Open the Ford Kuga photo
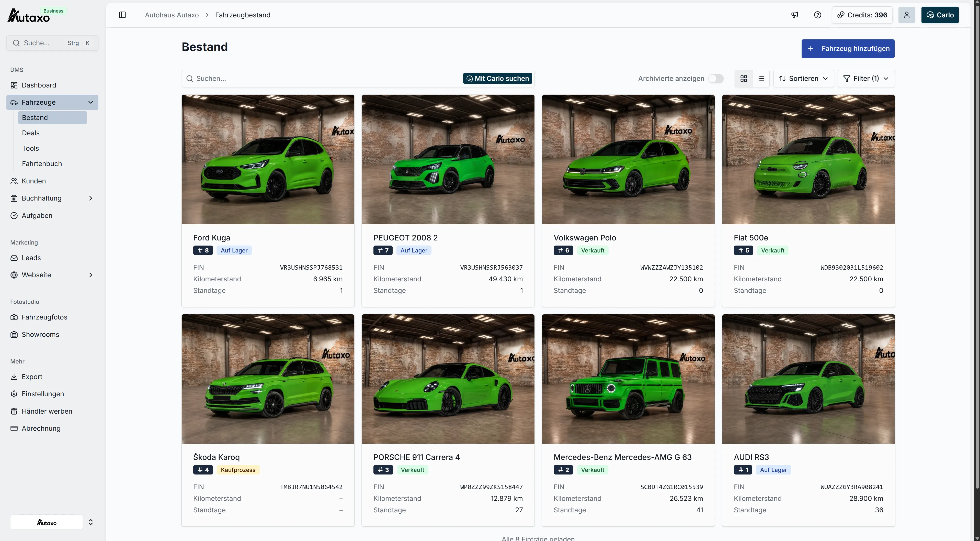Screen dimensions: 980x541 [x=268, y=160]
